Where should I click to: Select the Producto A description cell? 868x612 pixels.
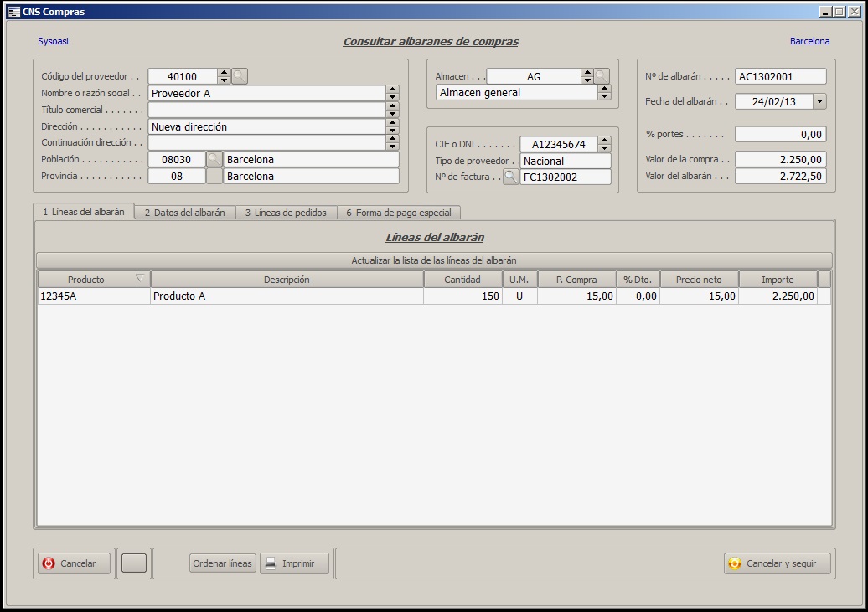(287, 296)
